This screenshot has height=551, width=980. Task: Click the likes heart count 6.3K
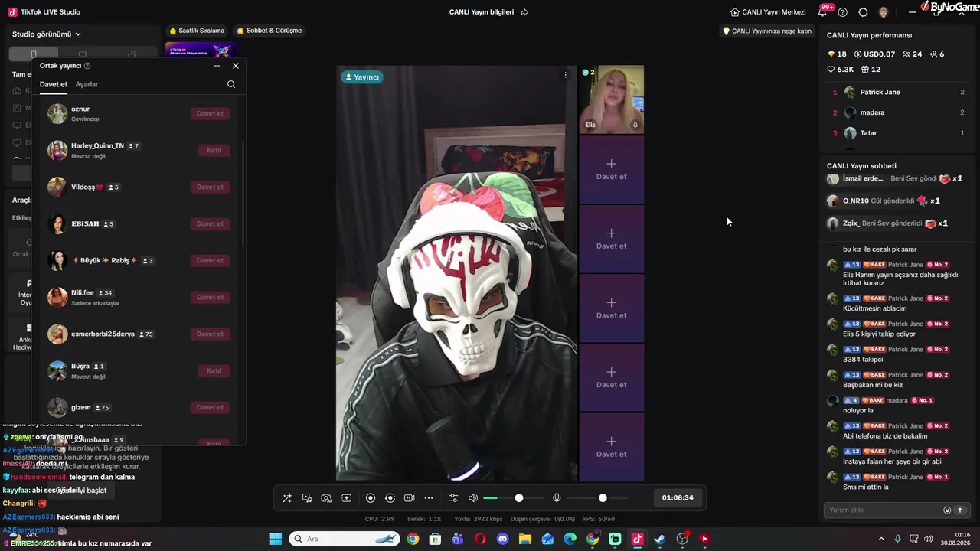point(841,70)
